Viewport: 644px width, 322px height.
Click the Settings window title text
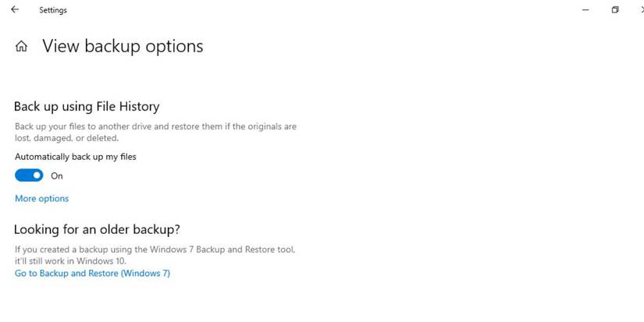coord(53,10)
